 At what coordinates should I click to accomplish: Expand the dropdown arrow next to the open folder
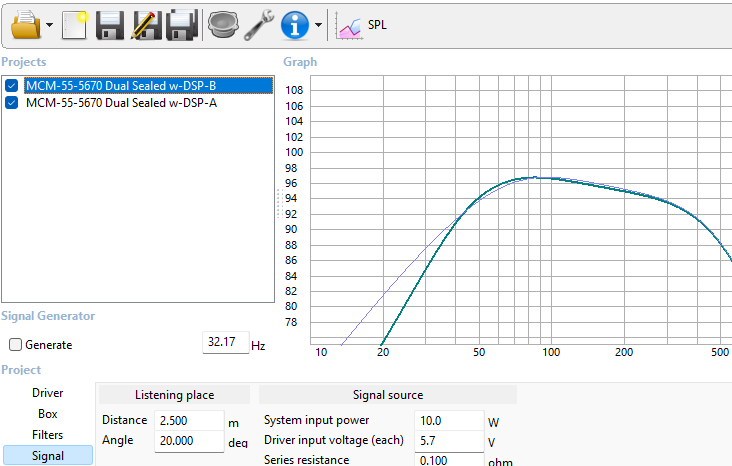click(x=49, y=25)
